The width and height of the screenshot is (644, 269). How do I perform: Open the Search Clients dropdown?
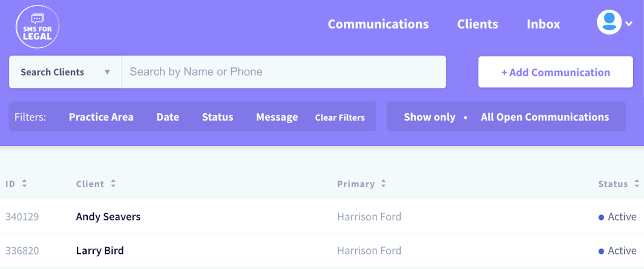[65, 72]
